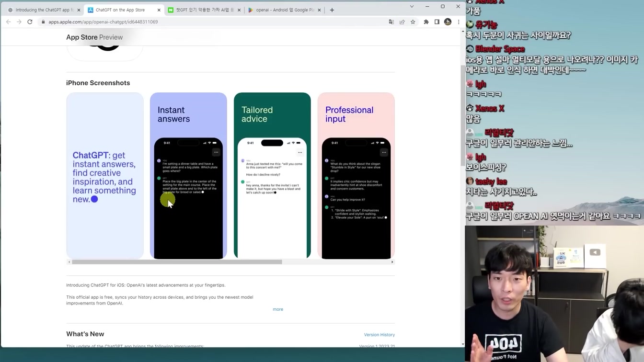Open the translate page icon
Image resolution: width=644 pixels, height=362 pixels.
tap(391, 22)
